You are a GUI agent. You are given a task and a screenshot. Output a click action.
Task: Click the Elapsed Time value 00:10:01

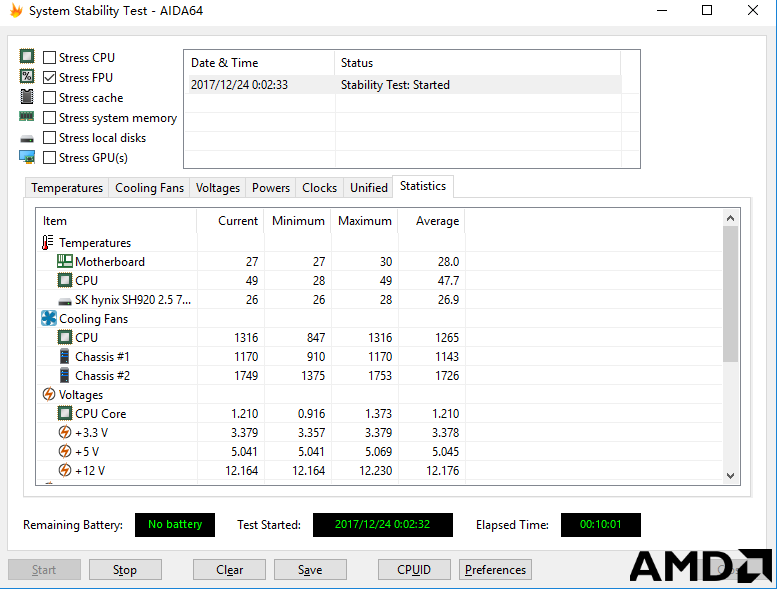pyautogui.click(x=601, y=525)
